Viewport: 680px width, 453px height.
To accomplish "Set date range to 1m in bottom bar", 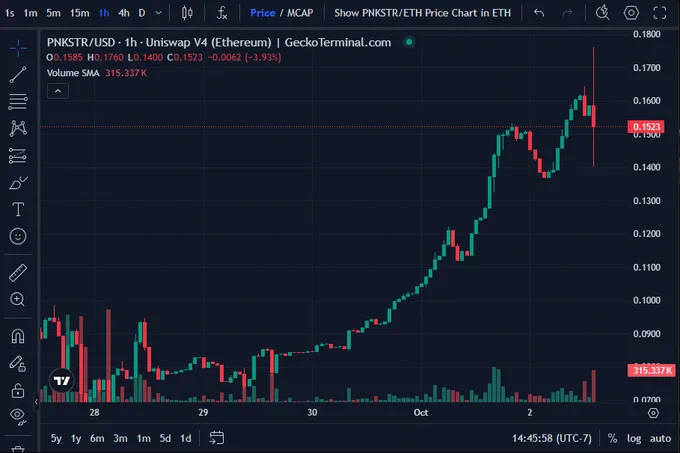I will pos(144,438).
